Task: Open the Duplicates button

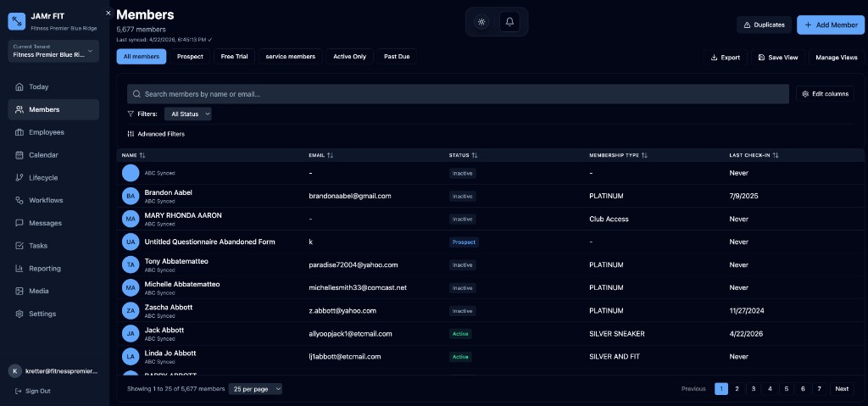Action: (763, 25)
